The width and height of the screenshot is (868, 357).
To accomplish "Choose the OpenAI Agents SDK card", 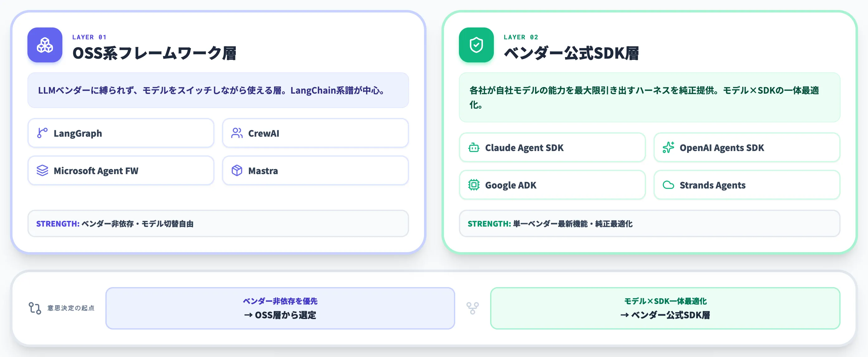I will (x=747, y=147).
